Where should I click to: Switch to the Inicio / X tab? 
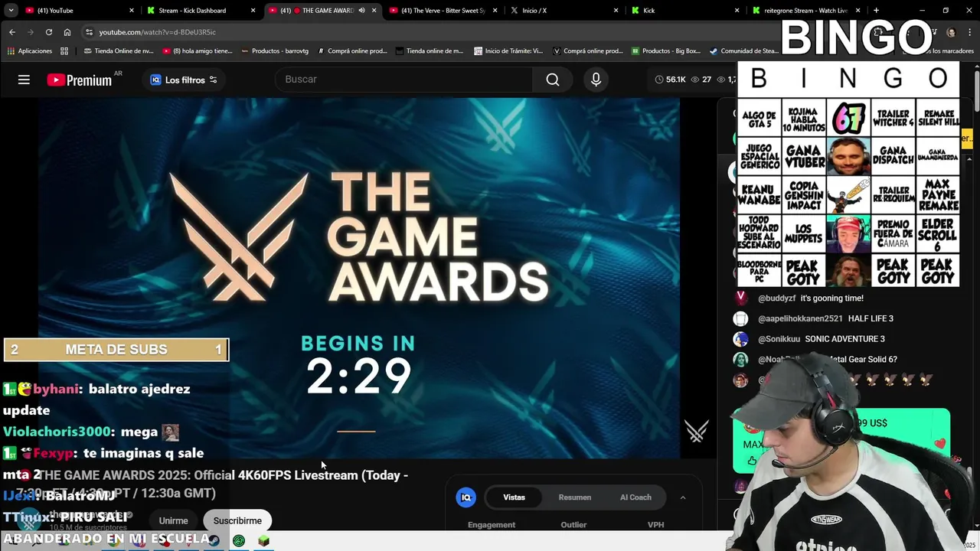[563, 11]
